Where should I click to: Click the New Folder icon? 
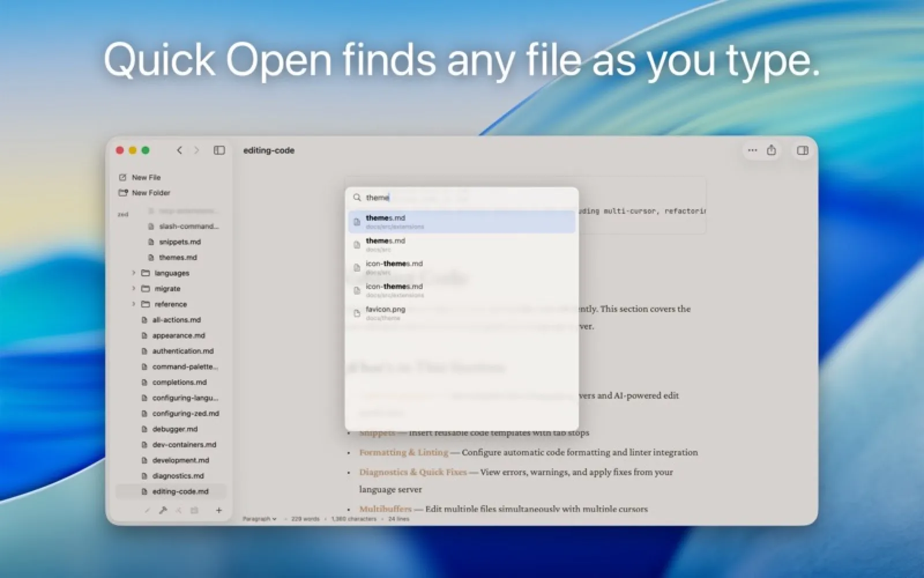click(122, 192)
